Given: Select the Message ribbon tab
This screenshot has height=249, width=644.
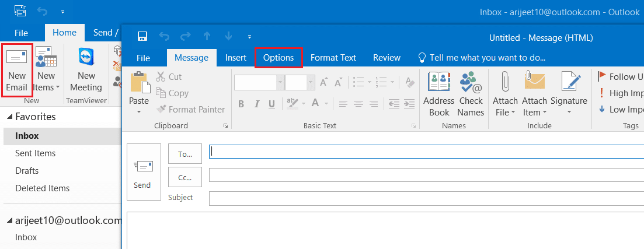Looking at the screenshot, I should 192,58.
